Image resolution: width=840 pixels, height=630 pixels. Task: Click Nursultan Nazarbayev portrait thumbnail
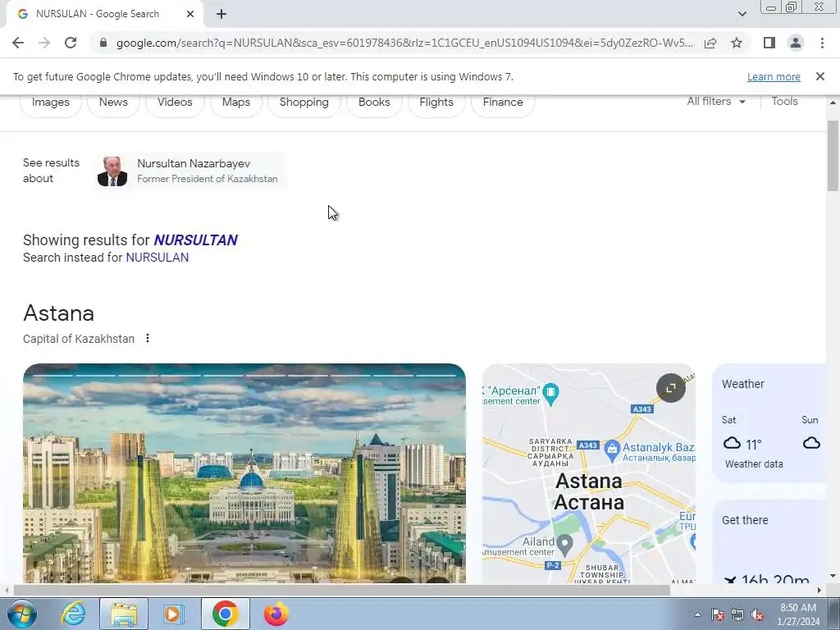[112, 171]
